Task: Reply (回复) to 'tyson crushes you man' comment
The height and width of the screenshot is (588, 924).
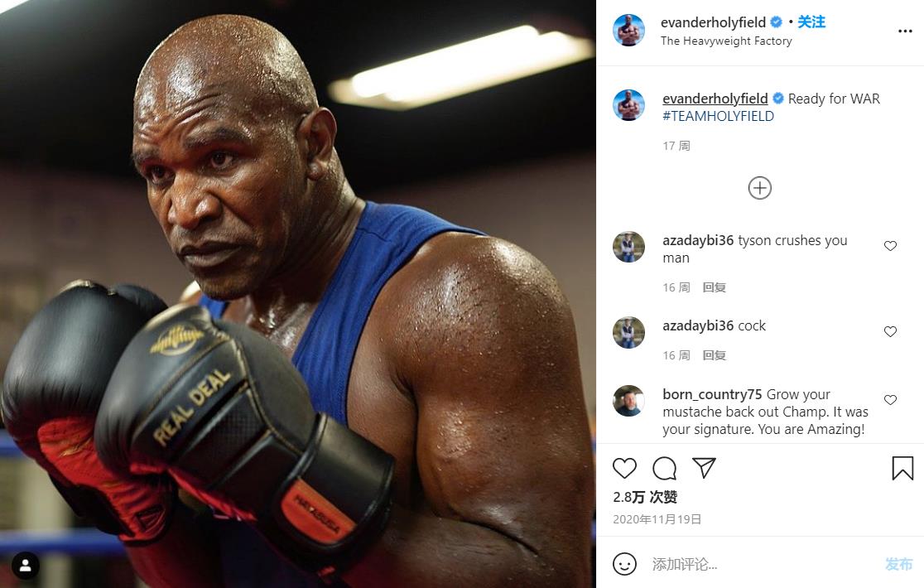Action: tap(715, 287)
